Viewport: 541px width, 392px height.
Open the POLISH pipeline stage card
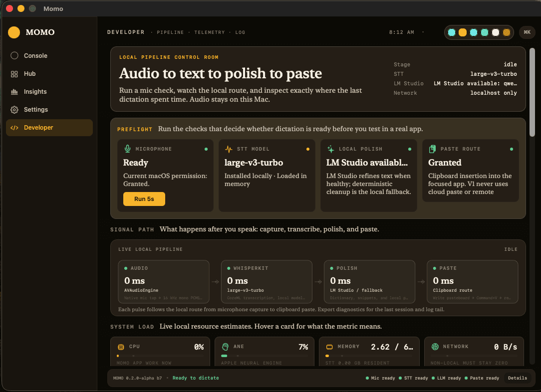369,282
